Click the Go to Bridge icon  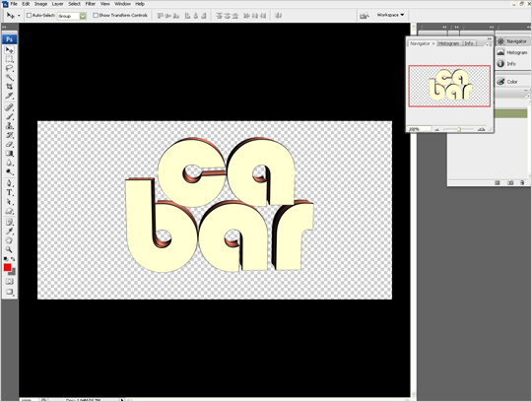(365, 16)
